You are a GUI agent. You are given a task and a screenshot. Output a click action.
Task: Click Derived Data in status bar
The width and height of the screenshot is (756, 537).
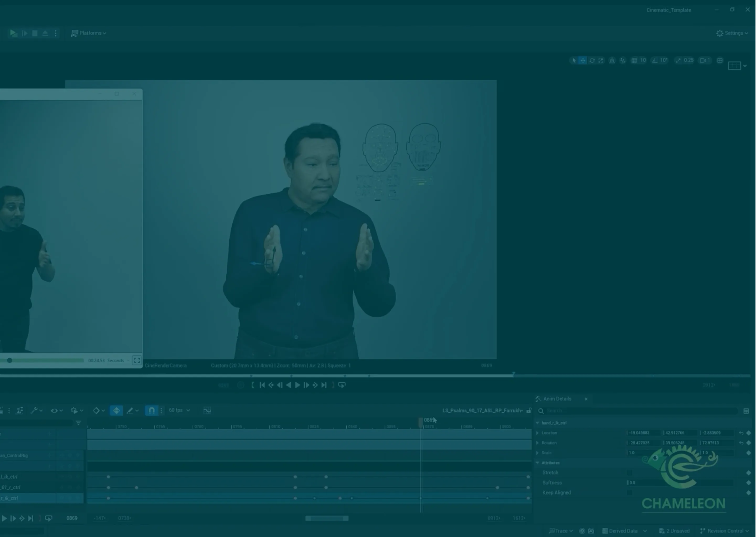623,531
